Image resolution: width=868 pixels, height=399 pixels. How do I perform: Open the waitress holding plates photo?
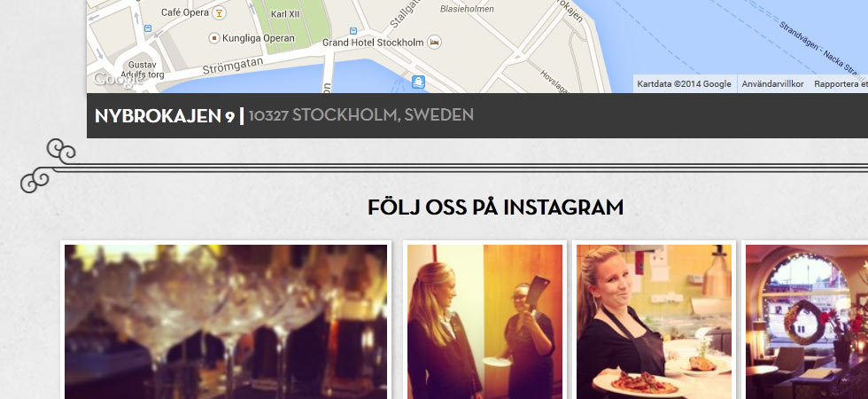click(x=654, y=321)
